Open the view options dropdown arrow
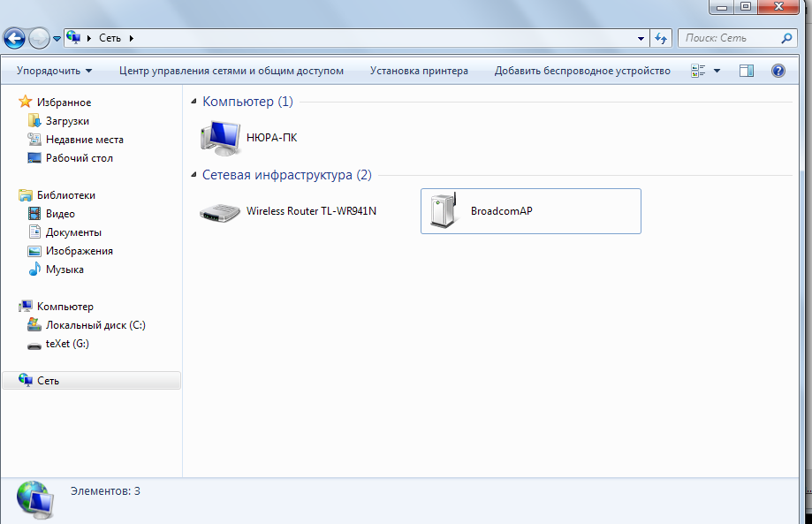The width and height of the screenshot is (812, 524). [717, 71]
